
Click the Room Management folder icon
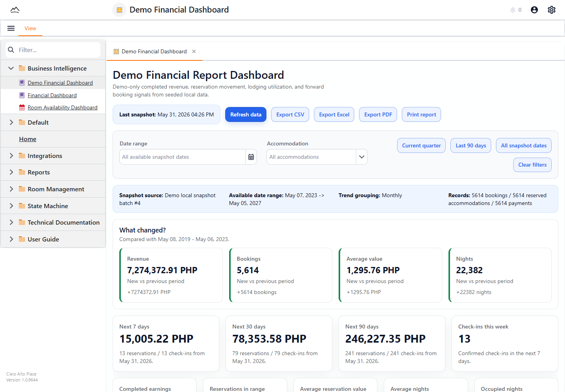(22, 189)
